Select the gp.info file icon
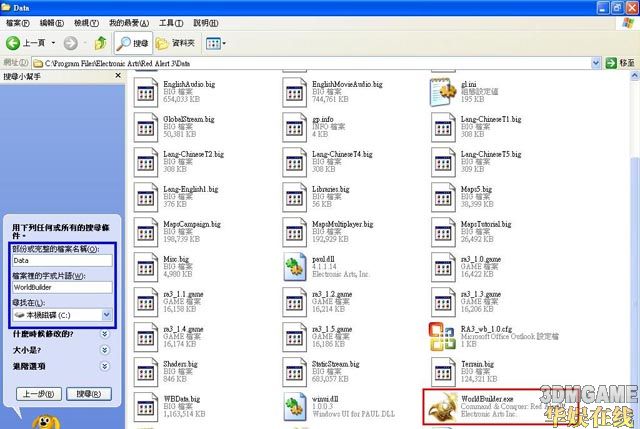 pyautogui.click(x=294, y=127)
